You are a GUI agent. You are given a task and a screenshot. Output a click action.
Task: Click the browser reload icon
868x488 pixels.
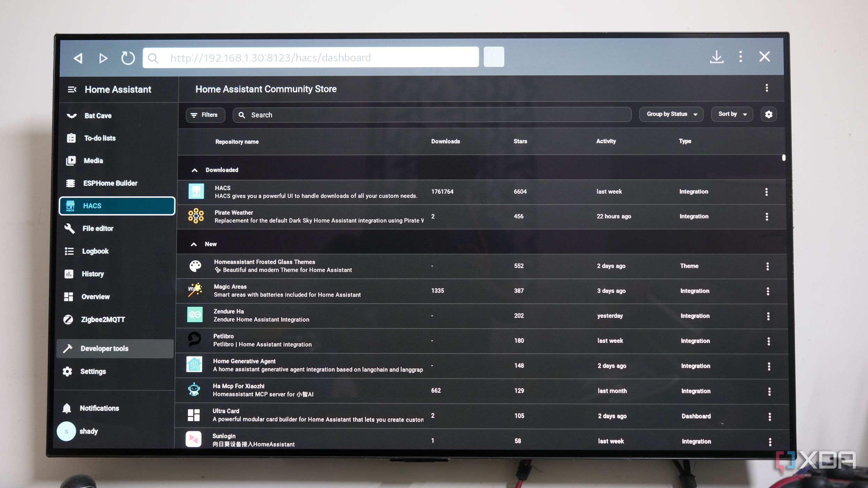coord(128,58)
